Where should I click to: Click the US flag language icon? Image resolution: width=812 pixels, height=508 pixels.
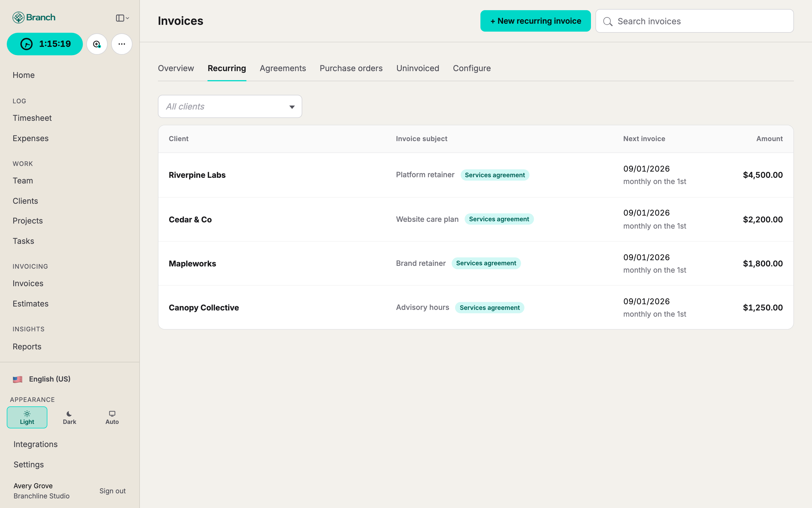pyautogui.click(x=17, y=379)
